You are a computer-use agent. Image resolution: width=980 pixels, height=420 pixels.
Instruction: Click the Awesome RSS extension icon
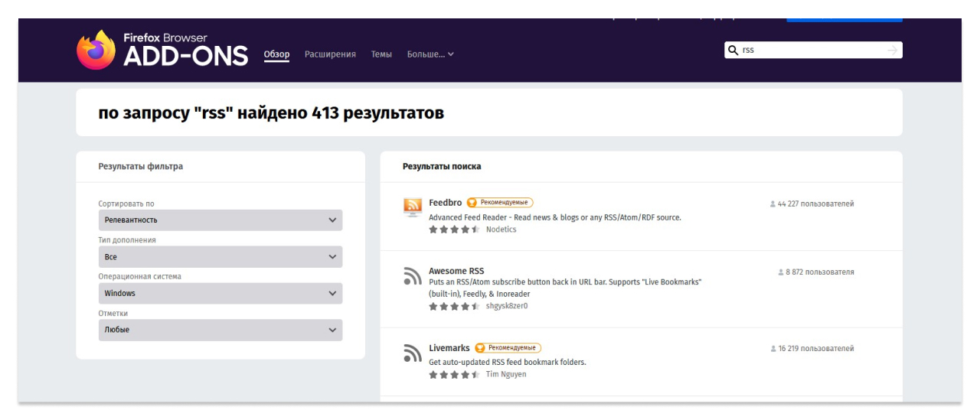click(x=413, y=276)
